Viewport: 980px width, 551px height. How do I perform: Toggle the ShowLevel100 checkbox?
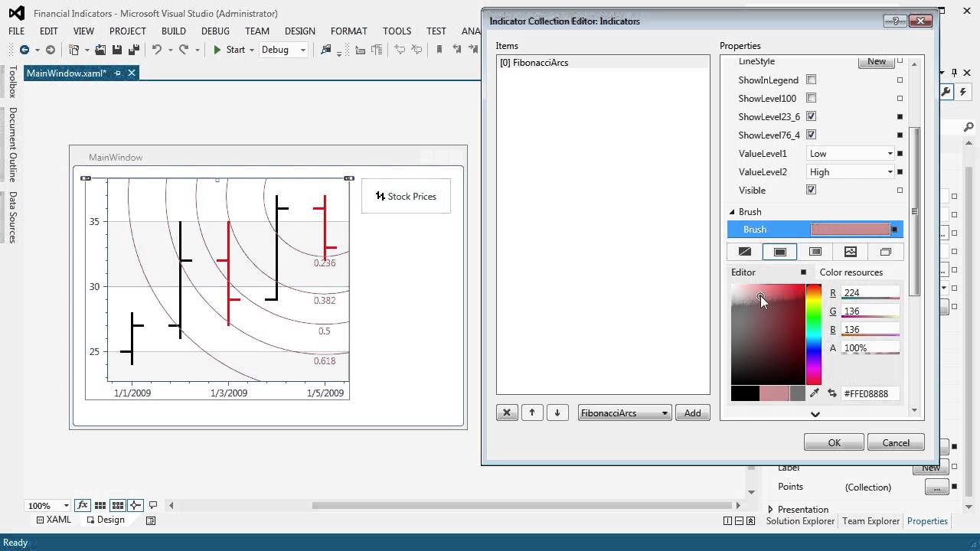pos(812,98)
